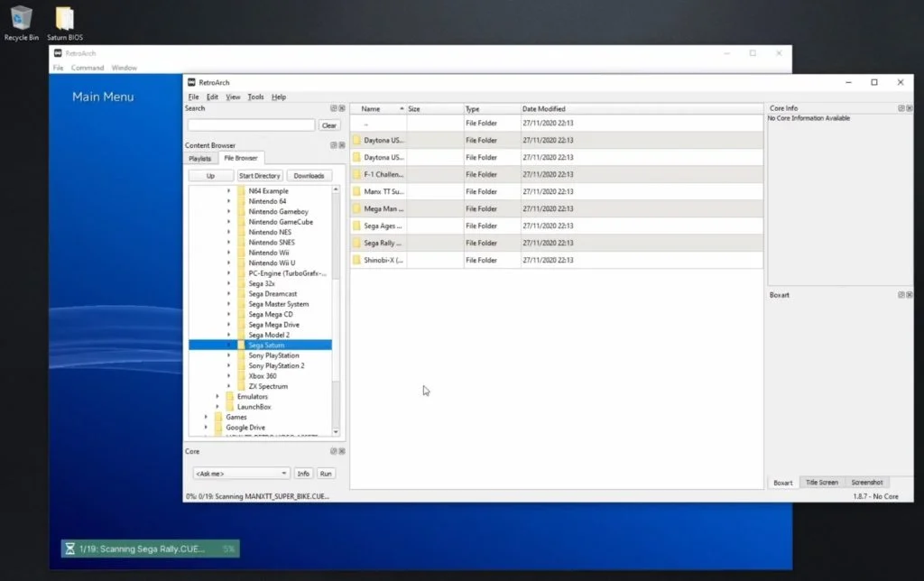Image resolution: width=924 pixels, height=581 pixels.
Task: Click the Sega Rally folder icon in file list
Action: click(x=356, y=243)
